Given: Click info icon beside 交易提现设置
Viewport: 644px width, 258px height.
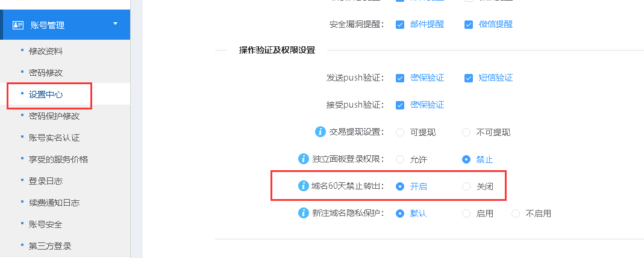Looking at the screenshot, I should point(320,132).
